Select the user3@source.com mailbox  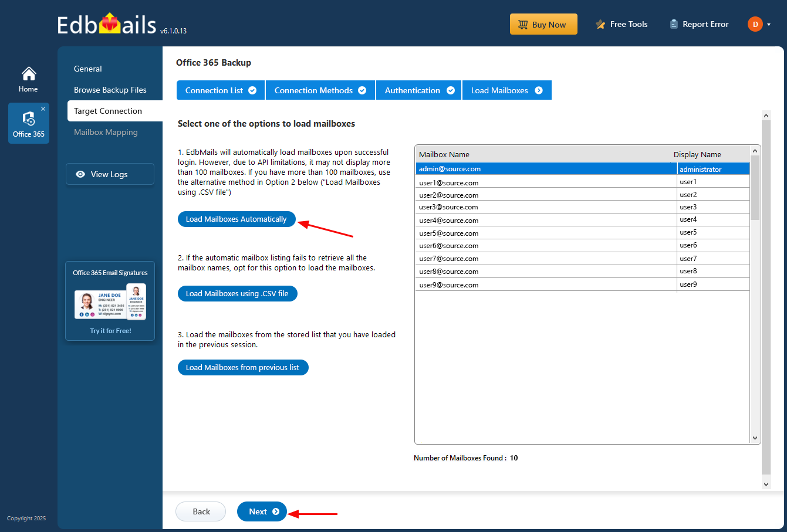(449, 207)
